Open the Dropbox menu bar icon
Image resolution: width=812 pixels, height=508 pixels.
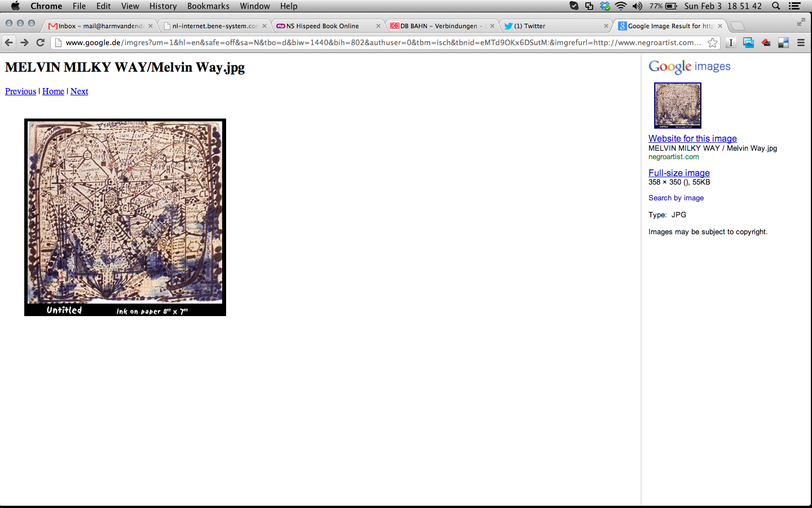click(605, 6)
